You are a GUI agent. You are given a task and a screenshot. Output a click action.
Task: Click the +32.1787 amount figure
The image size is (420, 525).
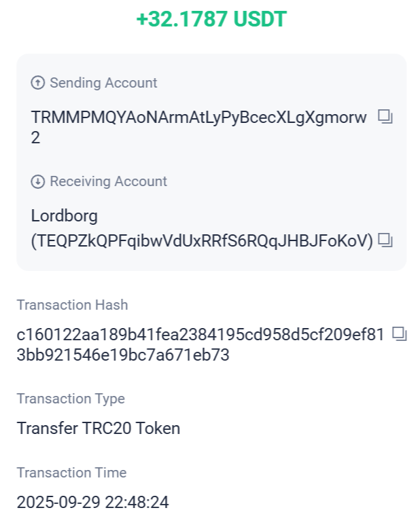click(x=181, y=20)
